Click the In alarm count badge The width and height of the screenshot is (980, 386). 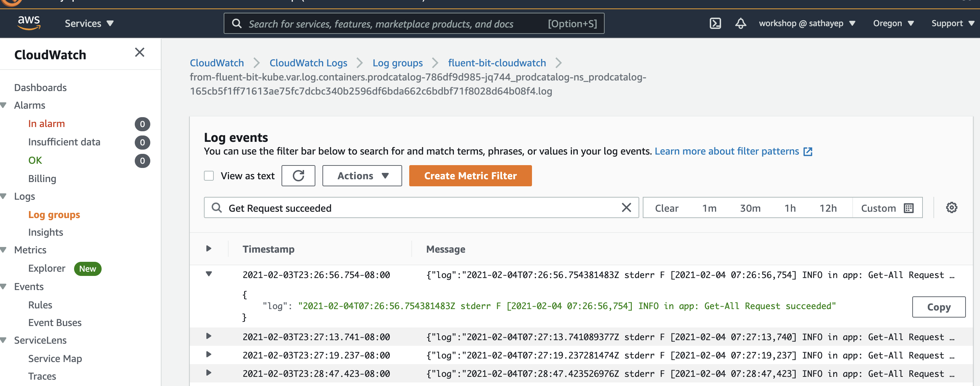click(x=142, y=124)
